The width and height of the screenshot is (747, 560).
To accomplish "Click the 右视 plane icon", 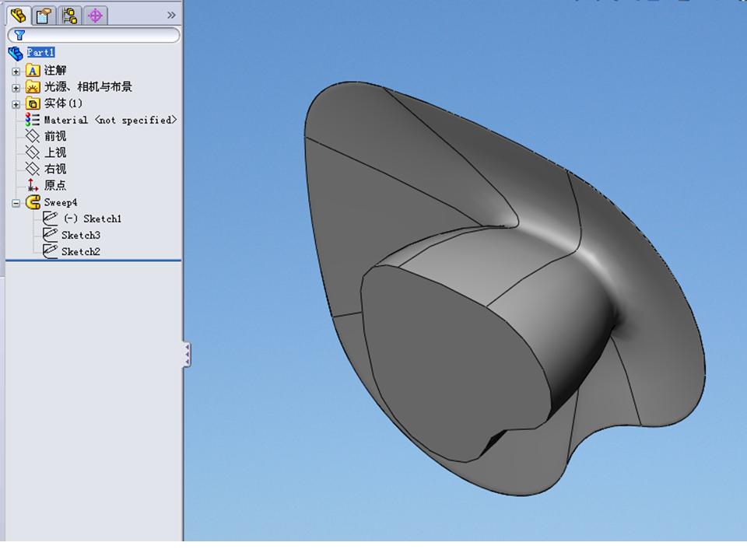I will click(x=33, y=169).
